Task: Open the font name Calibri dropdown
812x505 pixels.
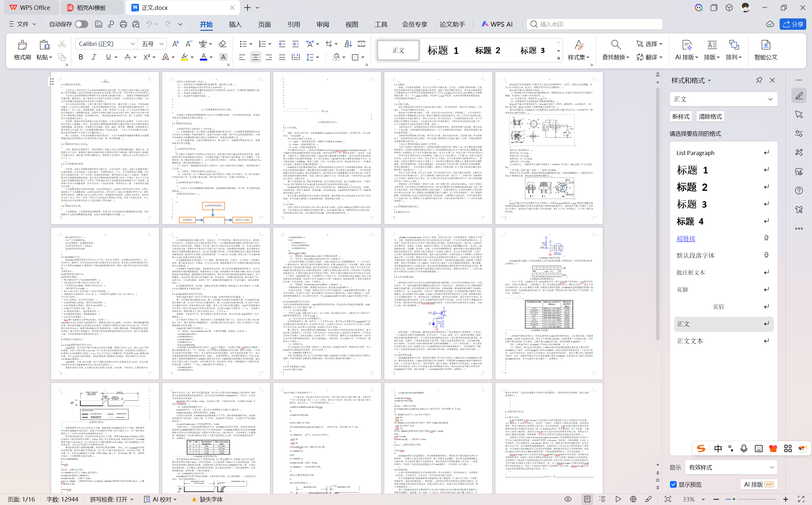Action: pyautogui.click(x=133, y=44)
